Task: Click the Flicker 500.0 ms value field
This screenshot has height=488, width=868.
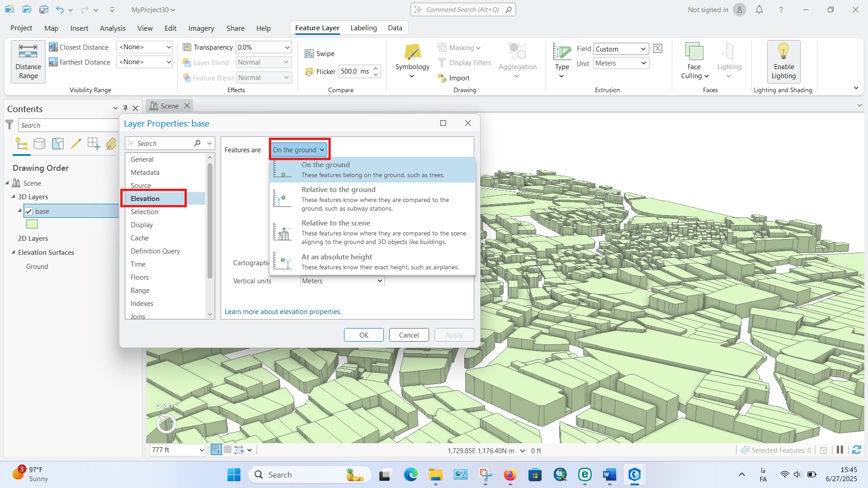Action: [355, 71]
